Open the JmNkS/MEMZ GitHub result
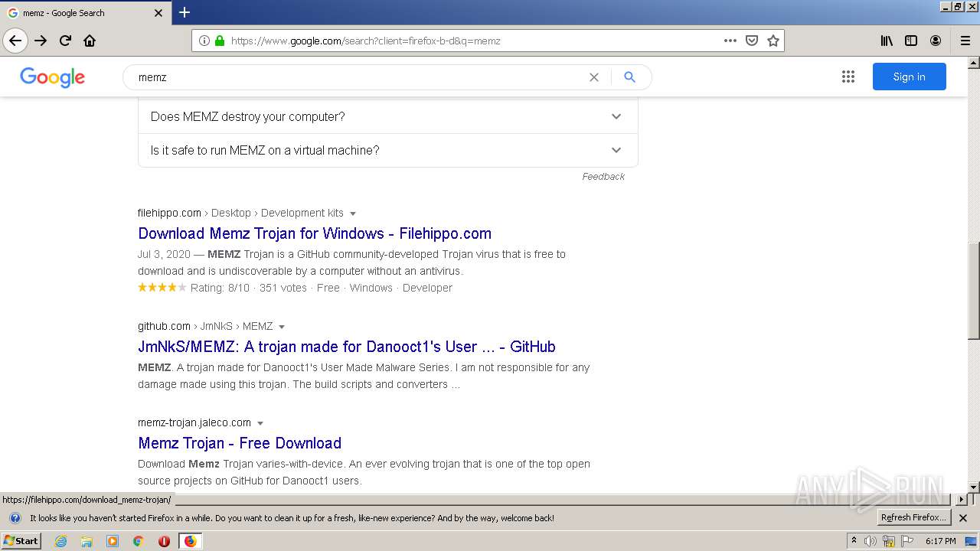 pyautogui.click(x=347, y=347)
